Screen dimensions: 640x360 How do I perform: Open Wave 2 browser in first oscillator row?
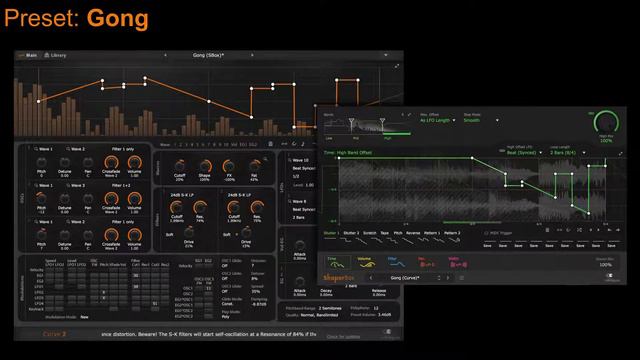pos(76,149)
